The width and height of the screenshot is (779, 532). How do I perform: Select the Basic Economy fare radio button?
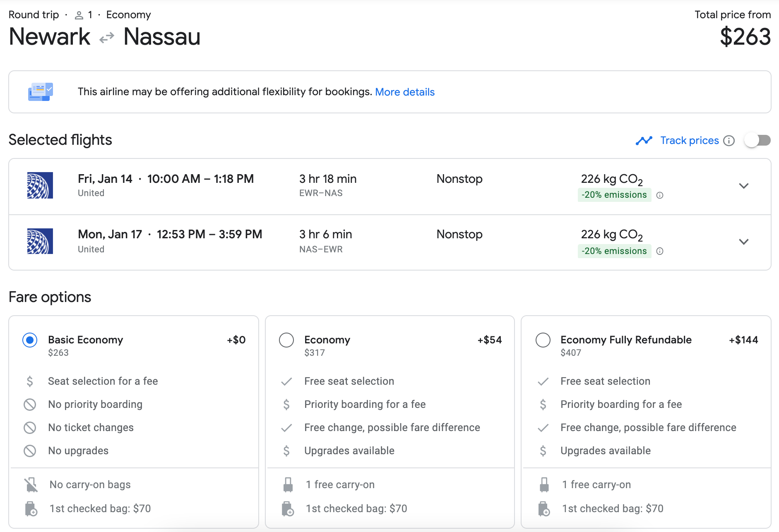(x=30, y=340)
